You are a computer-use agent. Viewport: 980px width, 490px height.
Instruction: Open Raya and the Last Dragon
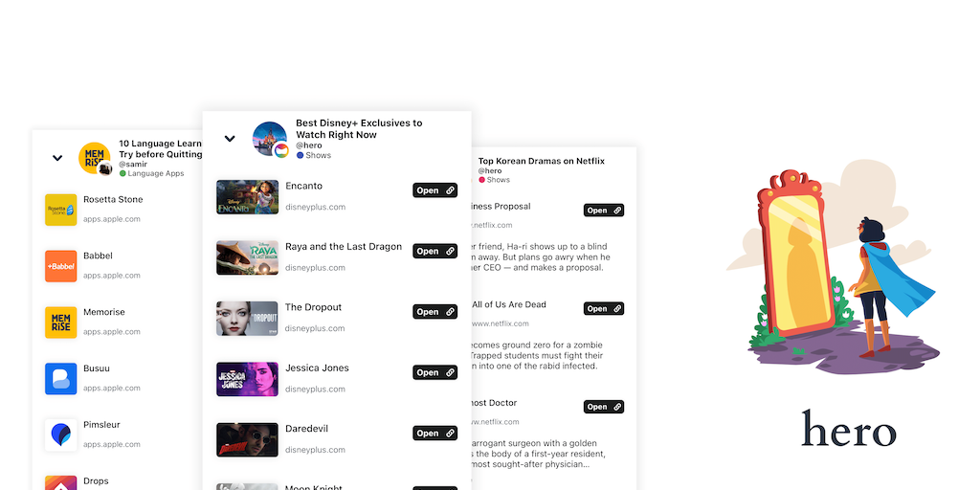click(x=435, y=252)
